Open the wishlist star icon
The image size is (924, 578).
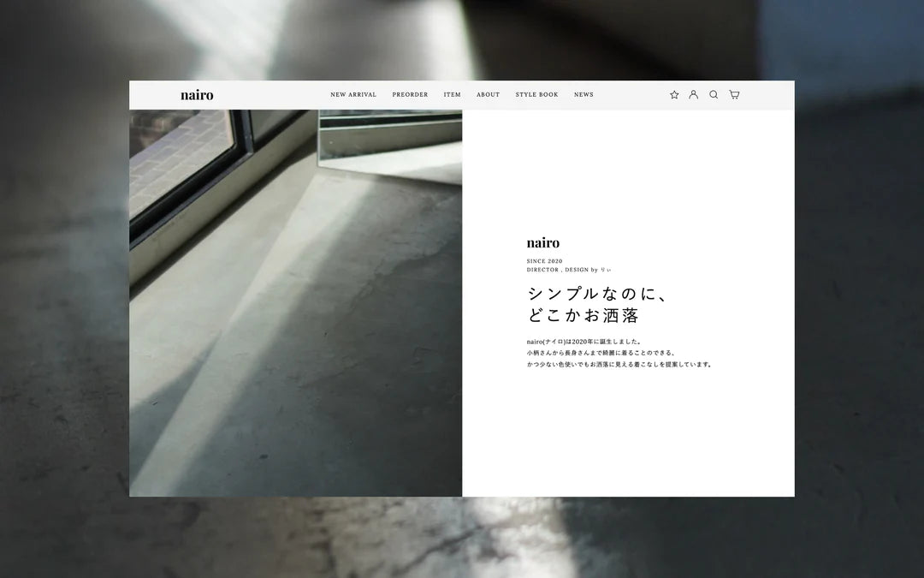click(x=674, y=95)
